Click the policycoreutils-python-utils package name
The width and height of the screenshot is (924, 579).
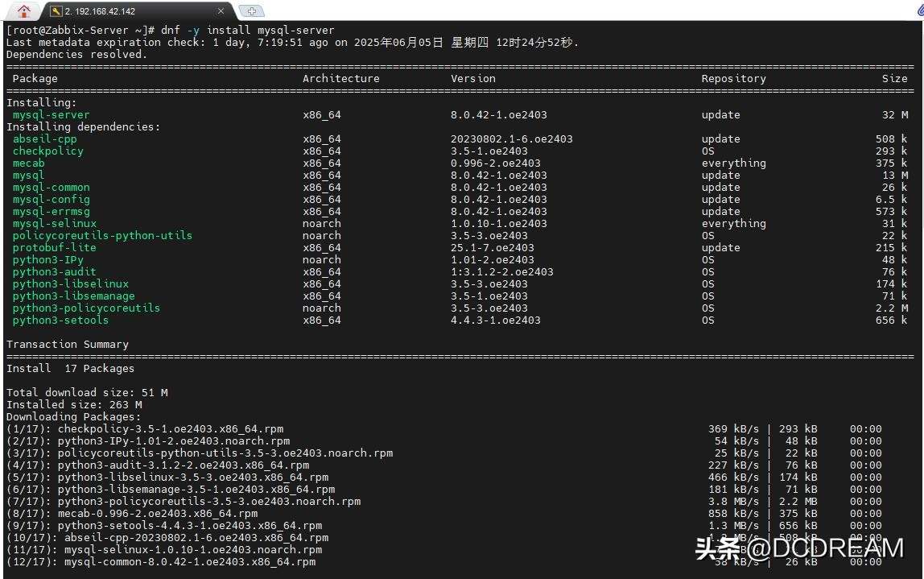point(102,235)
